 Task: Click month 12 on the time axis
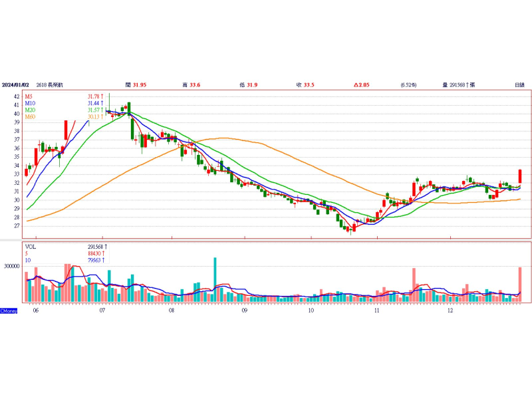click(450, 311)
